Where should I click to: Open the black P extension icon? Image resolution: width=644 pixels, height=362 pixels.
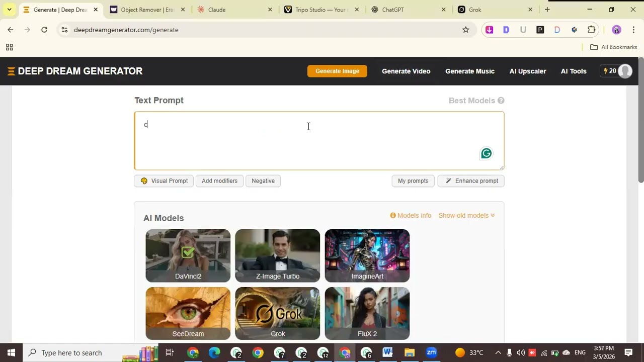pyautogui.click(x=540, y=30)
